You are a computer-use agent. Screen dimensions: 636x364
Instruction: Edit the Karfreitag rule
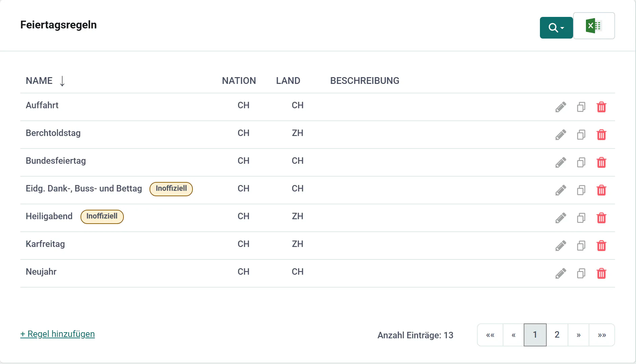point(561,246)
